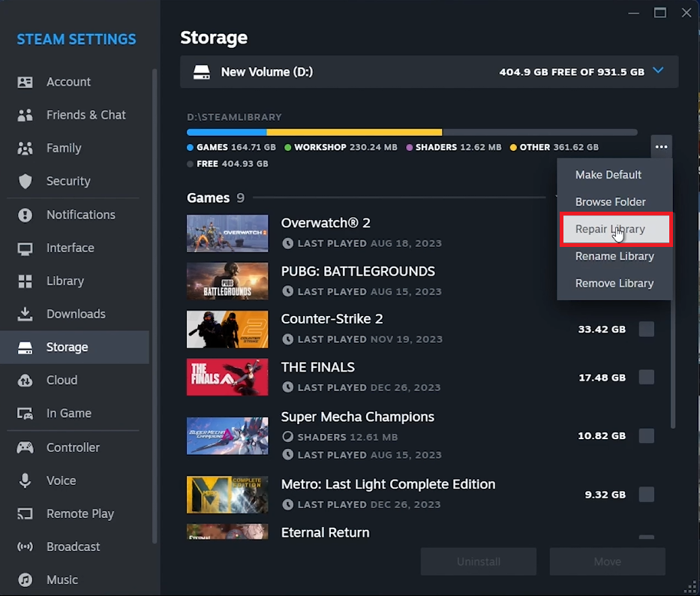
Task: Tick the THE FINALS checkbox
Action: pos(647,378)
